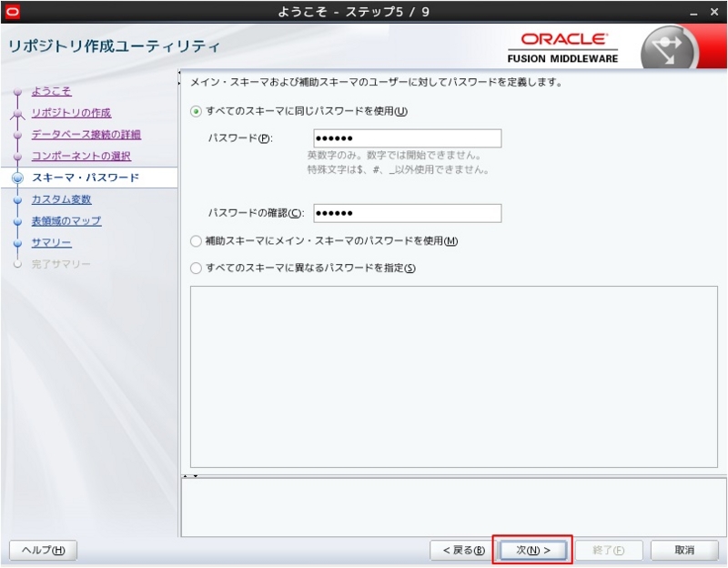Click the パスワード(P) input field

[407, 138]
